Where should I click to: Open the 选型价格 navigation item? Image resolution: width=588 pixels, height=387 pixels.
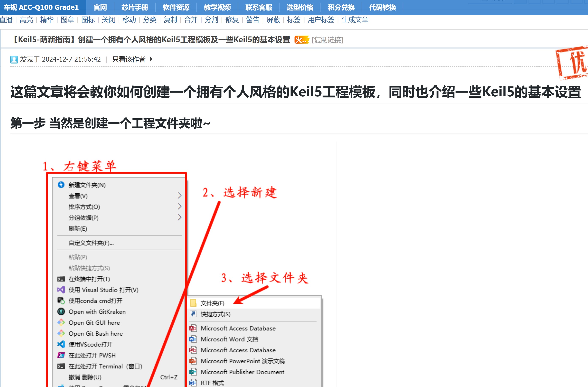coord(300,7)
